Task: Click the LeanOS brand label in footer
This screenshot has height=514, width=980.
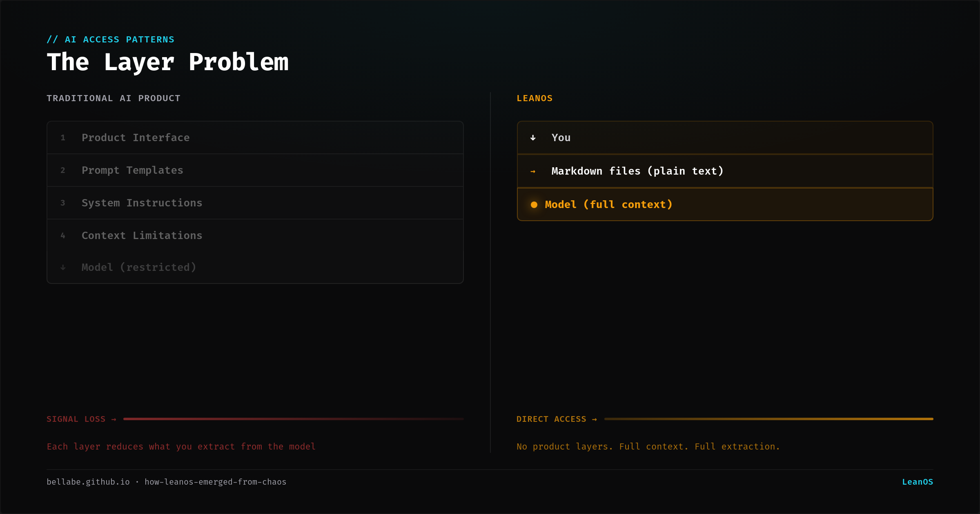Action: point(917,482)
